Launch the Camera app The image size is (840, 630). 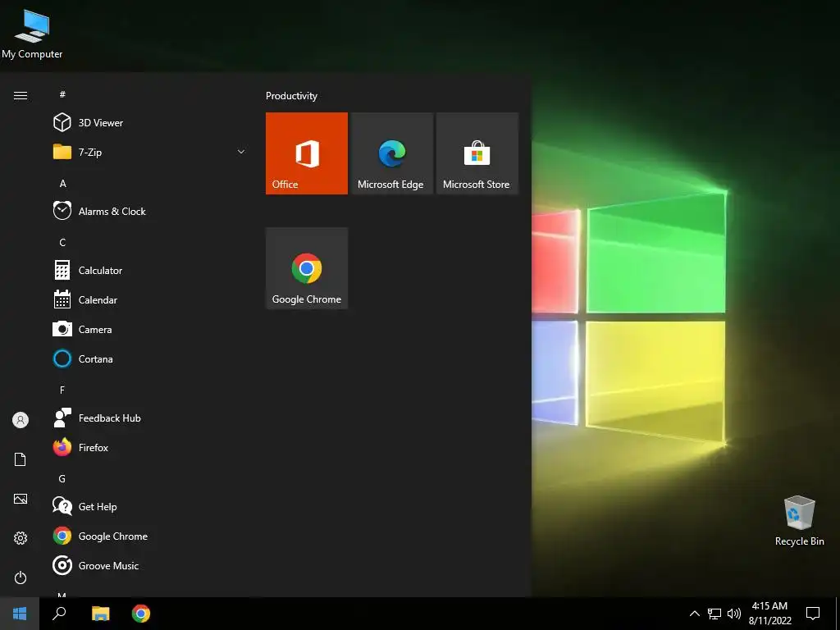click(x=150, y=330)
